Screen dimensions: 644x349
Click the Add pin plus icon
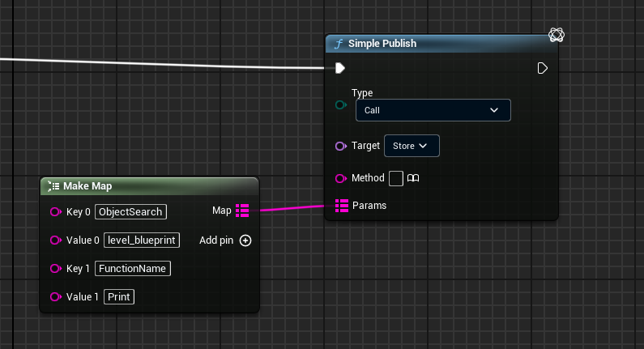pos(245,240)
